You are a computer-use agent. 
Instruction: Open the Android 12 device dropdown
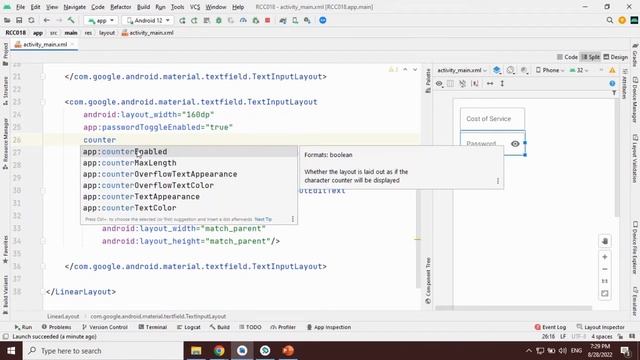click(x=148, y=20)
